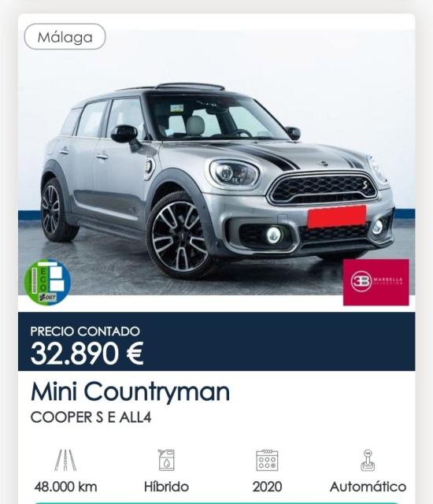
Task: Click the Híbrido fuel type label
Action: [166, 487]
